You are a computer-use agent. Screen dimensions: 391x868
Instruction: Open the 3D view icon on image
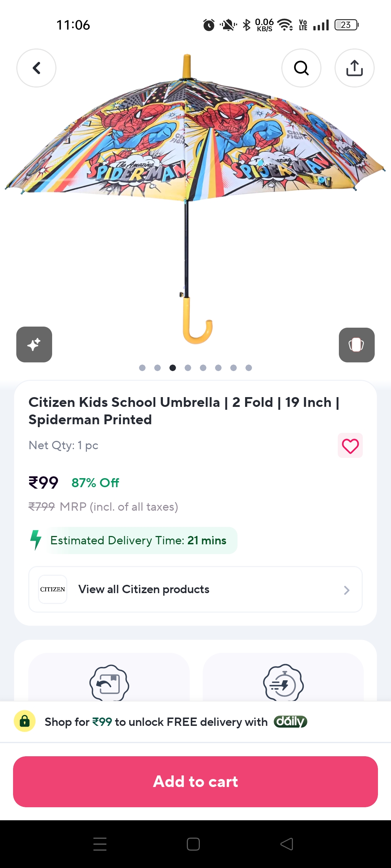click(356, 345)
